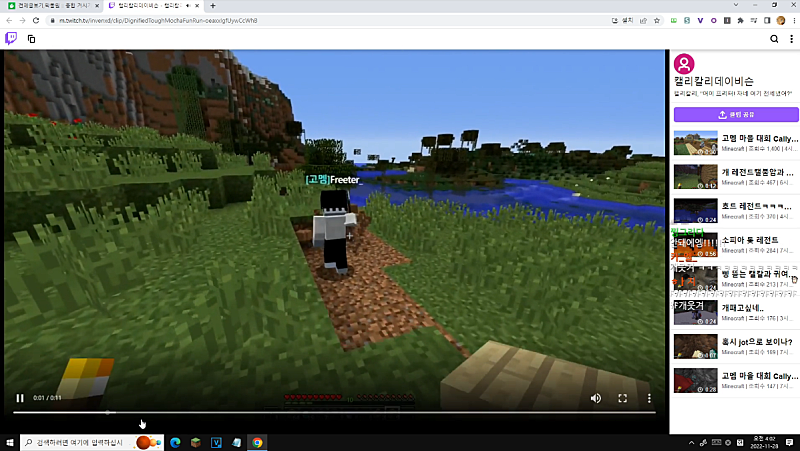Expand the tab search chevron
Image resolution: width=800 pixels, height=451 pixels.
tap(736, 5)
